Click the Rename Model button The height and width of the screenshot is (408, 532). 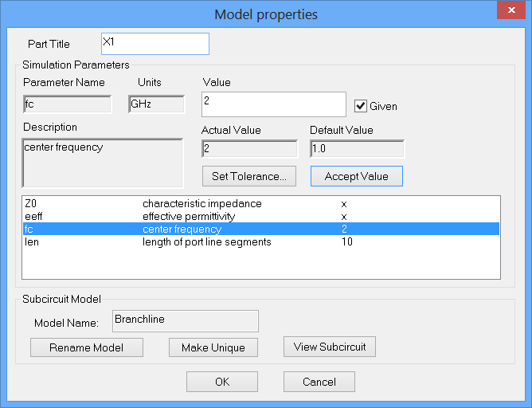click(86, 347)
